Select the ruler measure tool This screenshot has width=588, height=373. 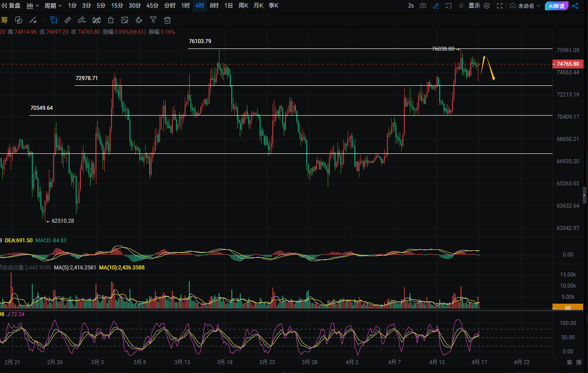pos(68,20)
